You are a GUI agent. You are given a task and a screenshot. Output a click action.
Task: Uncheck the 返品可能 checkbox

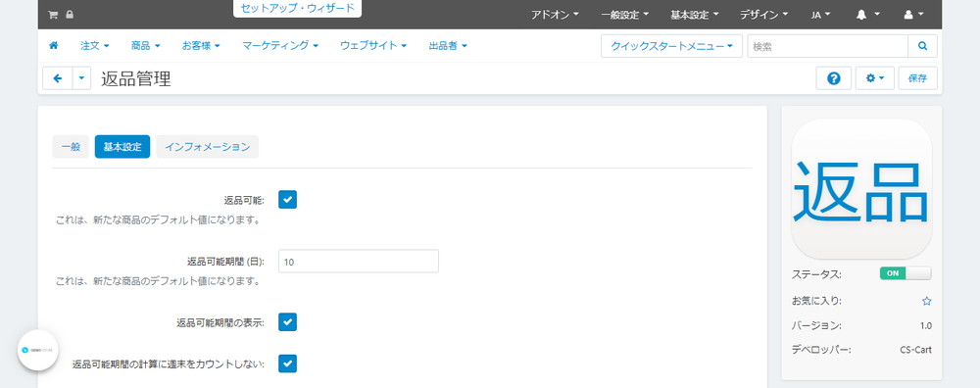coord(287,199)
